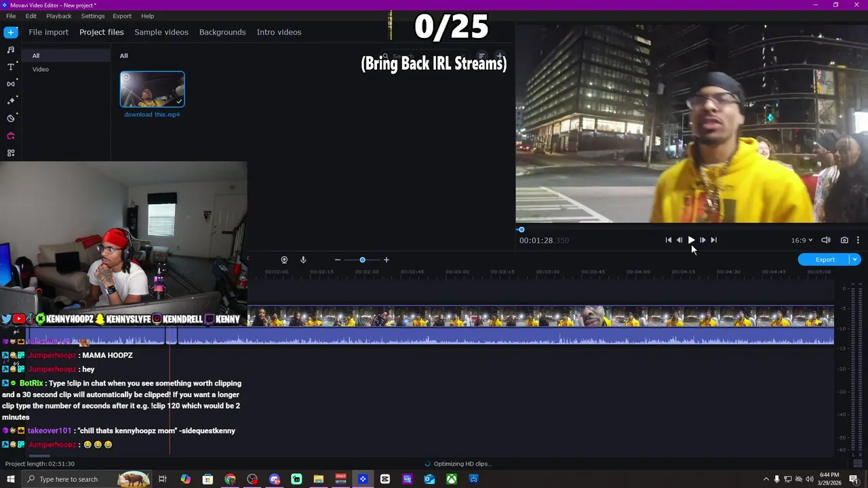Open the Transitions panel icon
Viewport: 868px width, 488px height.
tap(10, 83)
